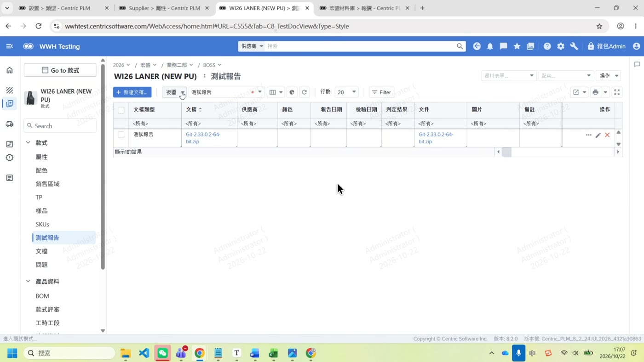Open more actions ellipsis for 測試報告 row
Image resolution: width=644 pixels, height=362 pixels.
[x=589, y=135]
